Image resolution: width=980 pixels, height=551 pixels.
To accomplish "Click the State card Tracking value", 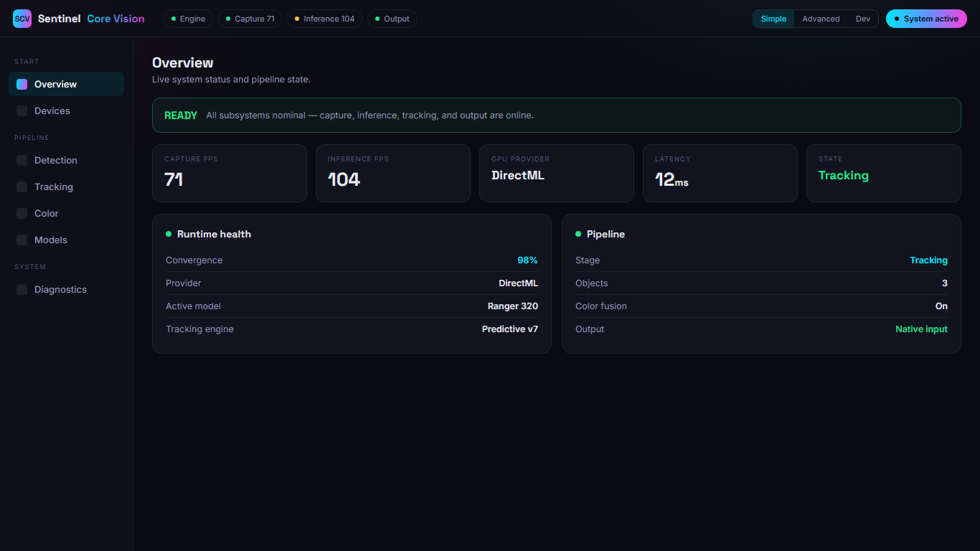I will click(x=844, y=175).
